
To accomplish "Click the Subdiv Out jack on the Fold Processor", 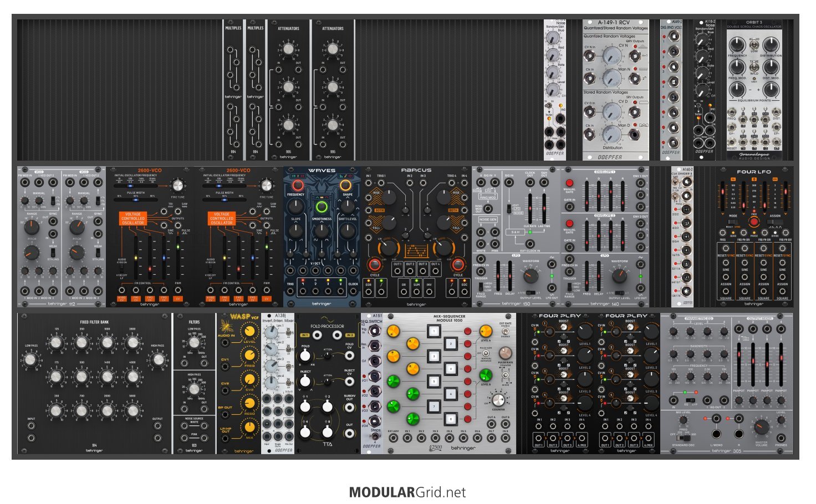I will (x=350, y=407).
